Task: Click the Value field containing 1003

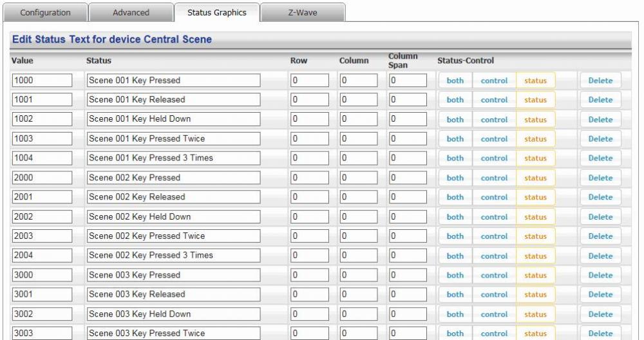Action: (42, 138)
